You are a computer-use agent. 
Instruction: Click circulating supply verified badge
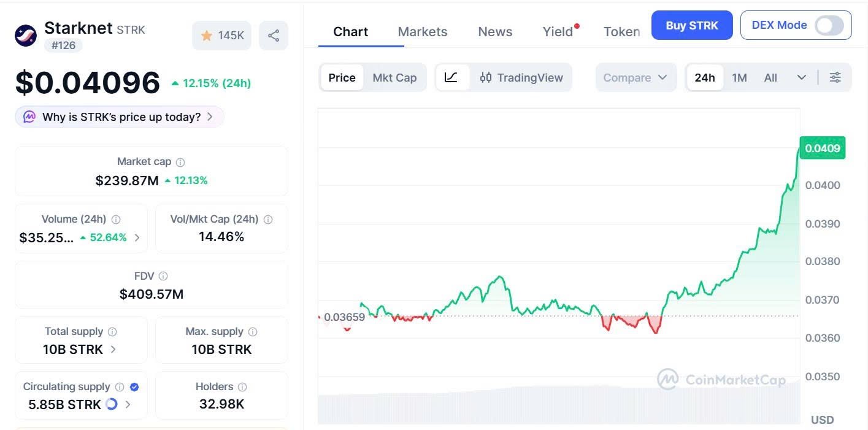tap(134, 387)
